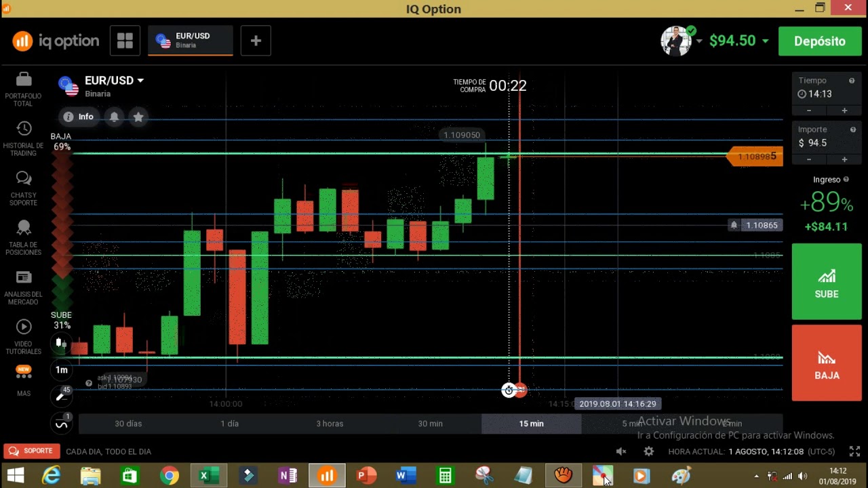Select the 3 horas time range

tap(330, 424)
